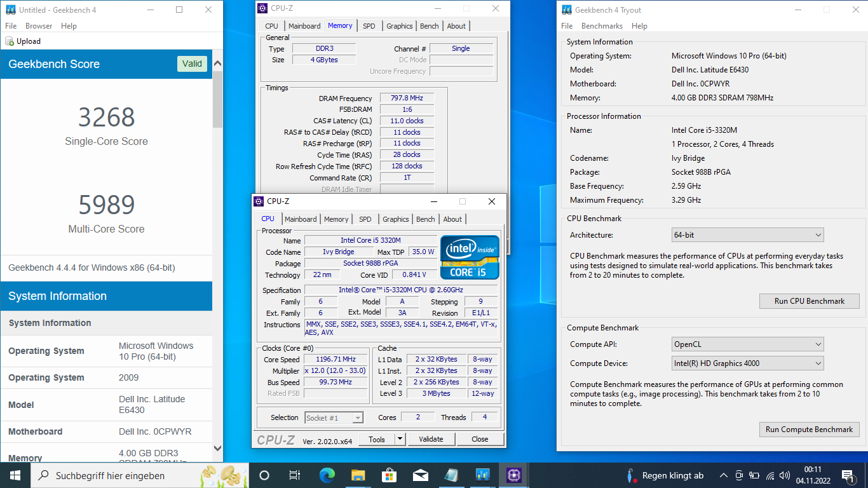Open the notification center icon

point(848,475)
